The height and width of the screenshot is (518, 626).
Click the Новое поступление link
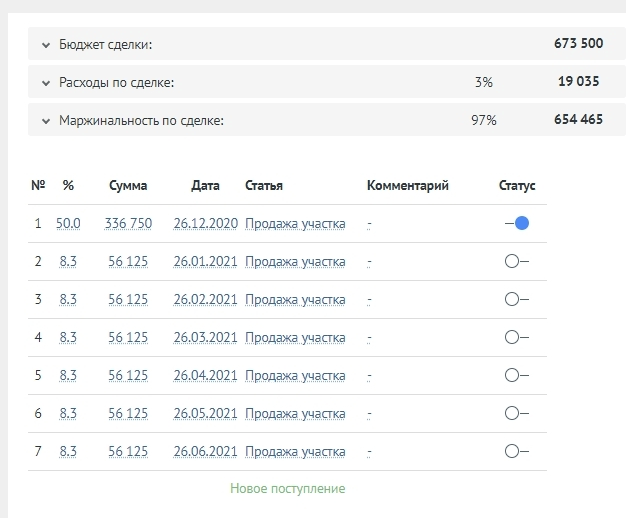288,489
